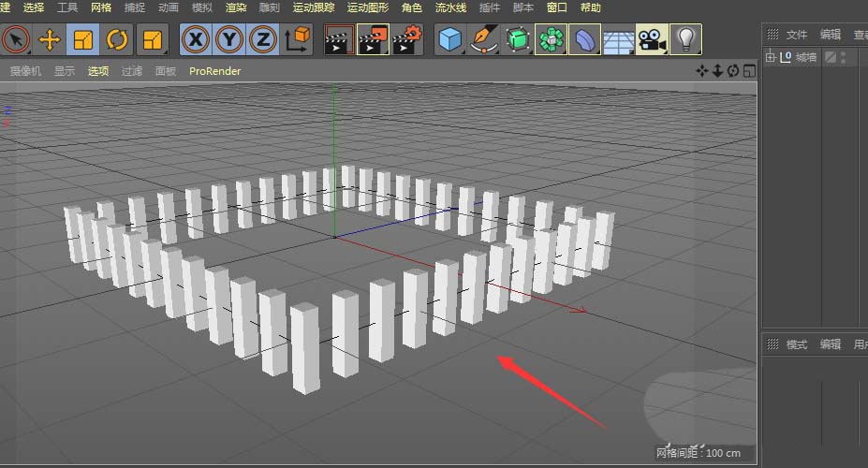Image resolution: width=868 pixels, height=468 pixels.
Task: Activate the Rotate tool
Action: click(117, 40)
